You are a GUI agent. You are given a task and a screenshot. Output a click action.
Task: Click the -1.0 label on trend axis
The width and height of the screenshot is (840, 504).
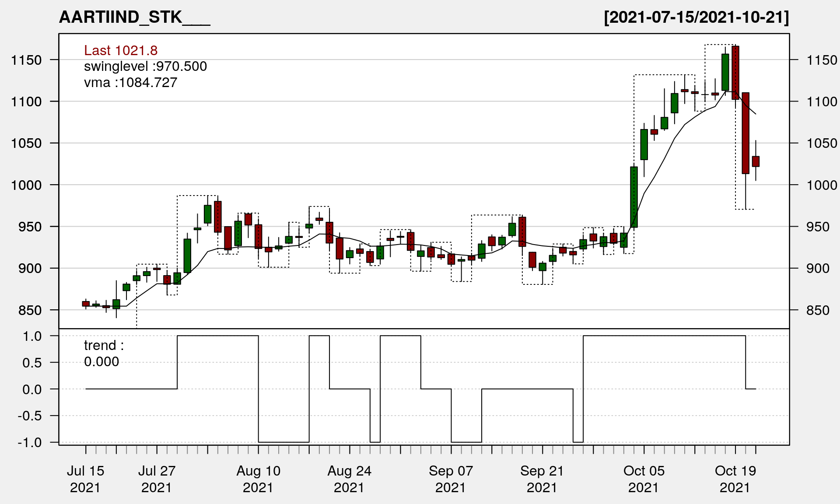pos(30,442)
